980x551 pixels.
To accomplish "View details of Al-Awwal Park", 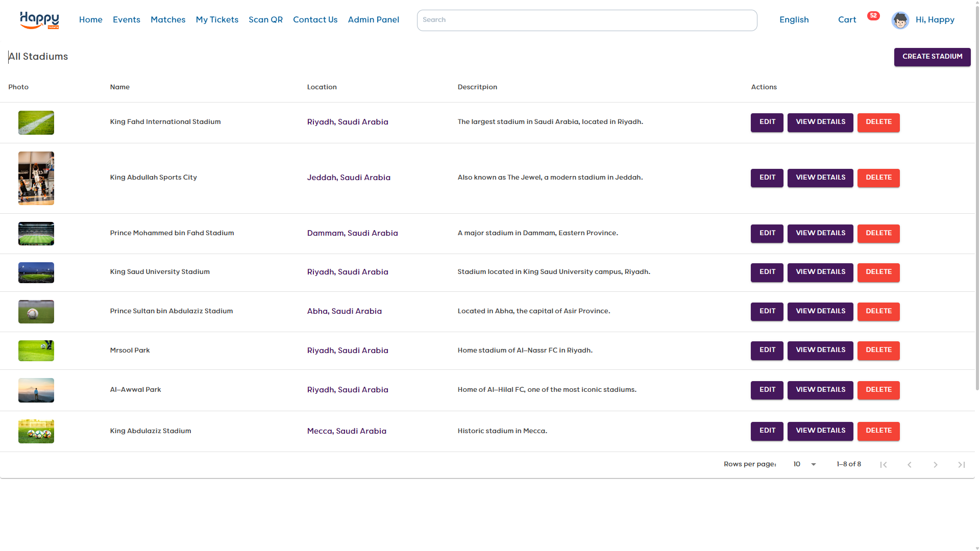I will (x=820, y=390).
